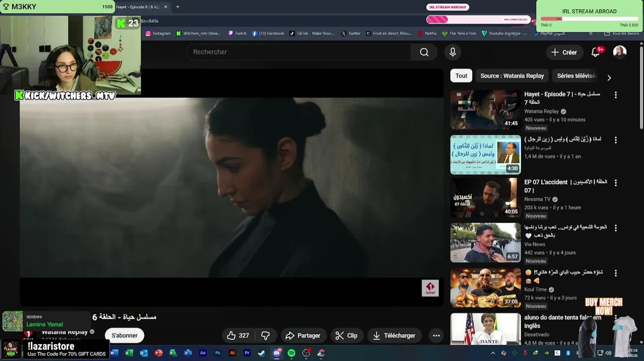Open the Twitter bookmark
This screenshot has width=644, height=361.
[351, 34]
